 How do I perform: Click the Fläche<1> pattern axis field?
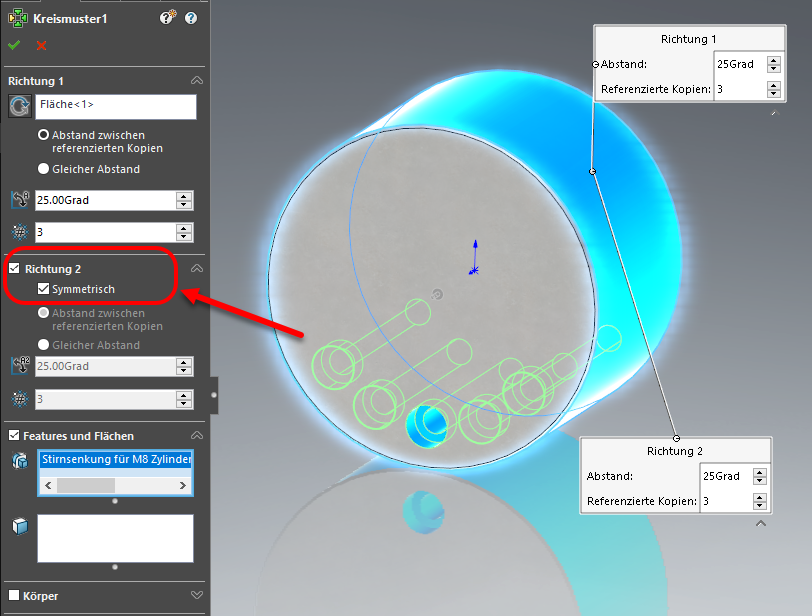pyautogui.click(x=115, y=107)
